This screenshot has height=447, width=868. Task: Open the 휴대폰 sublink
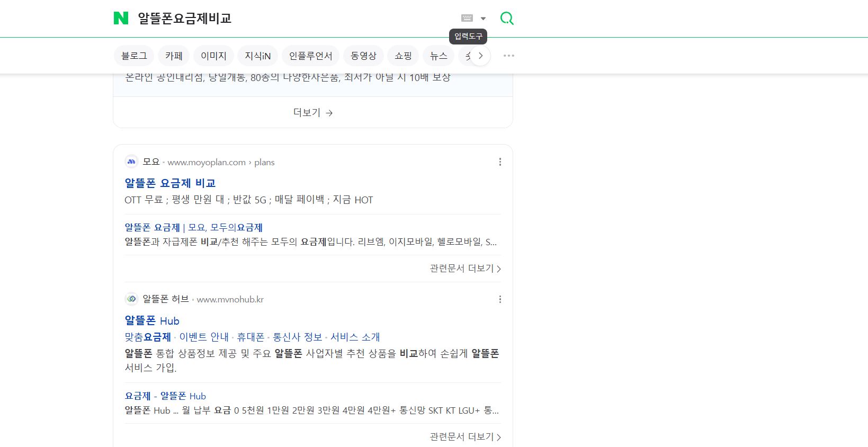coord(250,337)
